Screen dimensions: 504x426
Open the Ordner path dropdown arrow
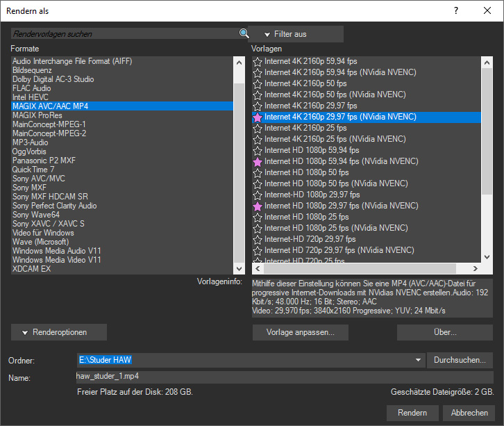418,360
